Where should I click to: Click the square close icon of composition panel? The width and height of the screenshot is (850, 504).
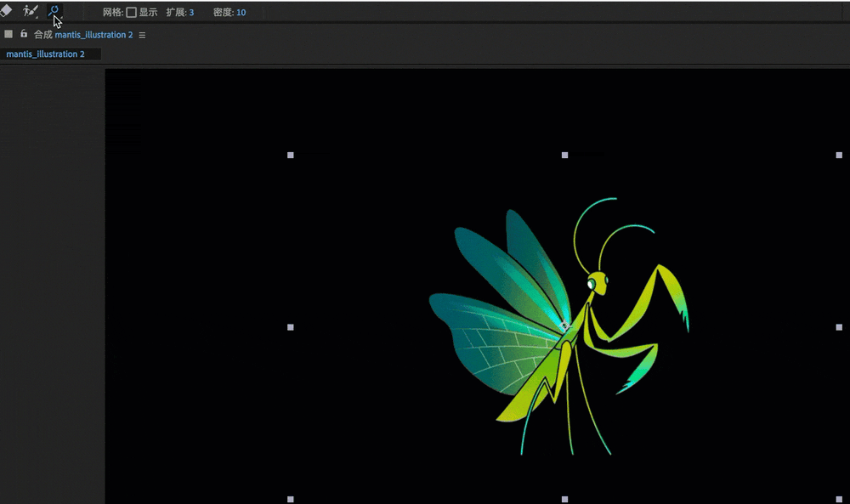click(x=8, y=34)
